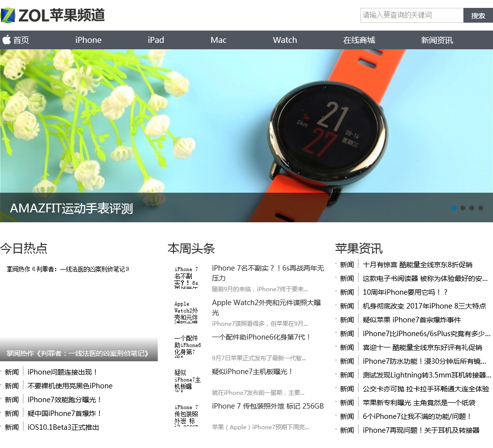Image resolution: width=493 pixels, height=448 pixels.
Task: Open iOS10.1Beta3正式推出 news link
Action: [x=63, y=427]
